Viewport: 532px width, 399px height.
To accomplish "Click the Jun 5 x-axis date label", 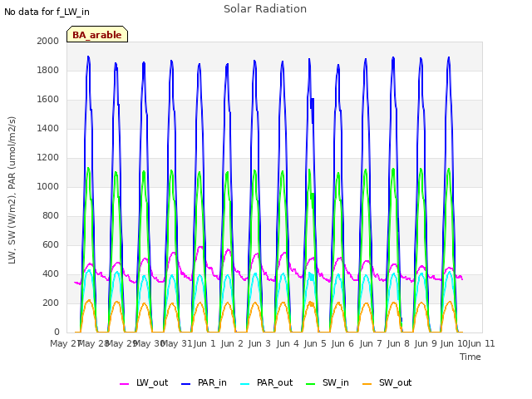I will coord(315,343).
